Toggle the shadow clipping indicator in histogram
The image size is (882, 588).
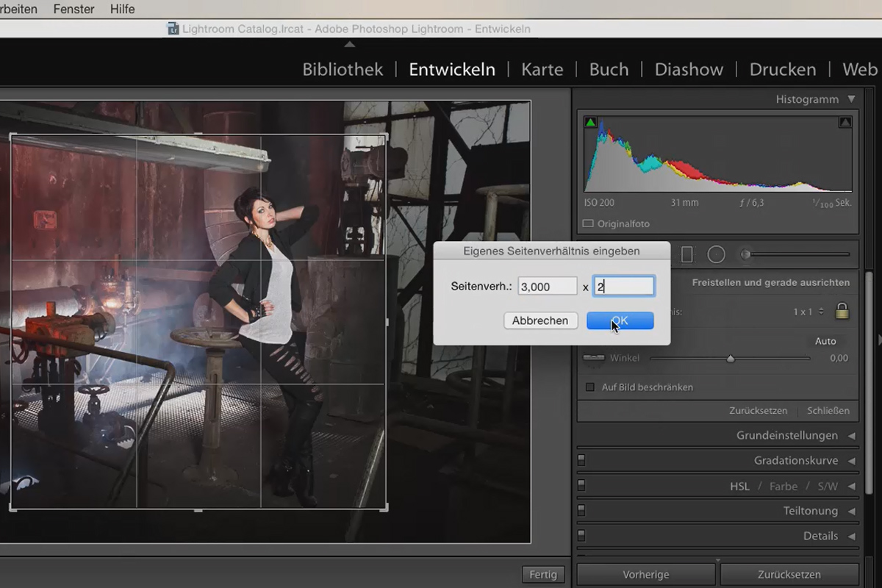coord(590,123)
